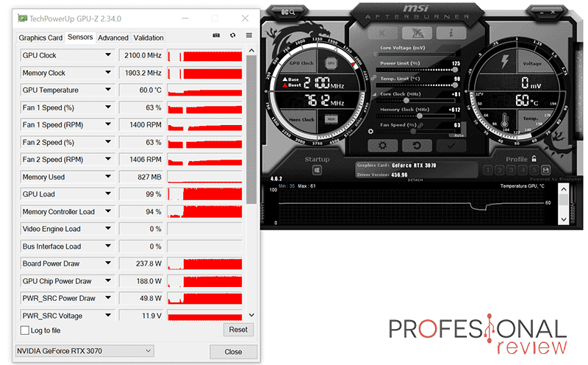588x365 pixels.
Task: Click the power/temp limit link icon
Action: click(373, 78)
